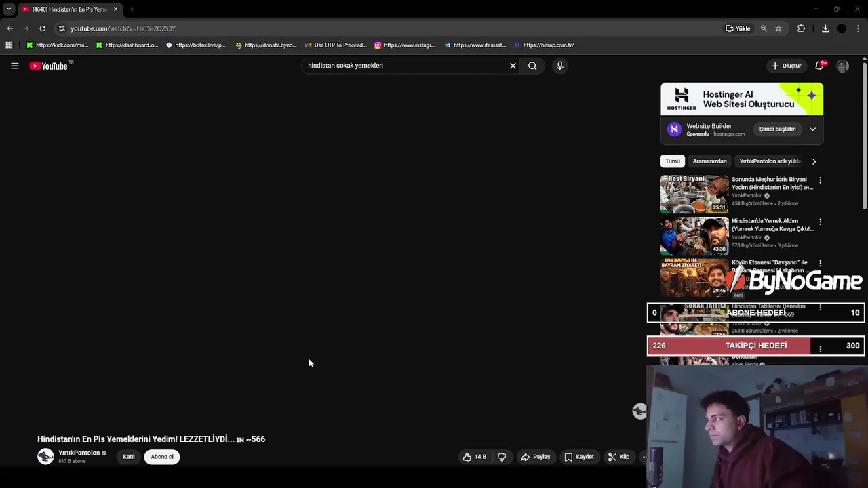Click the black video player area

[324, 251]
